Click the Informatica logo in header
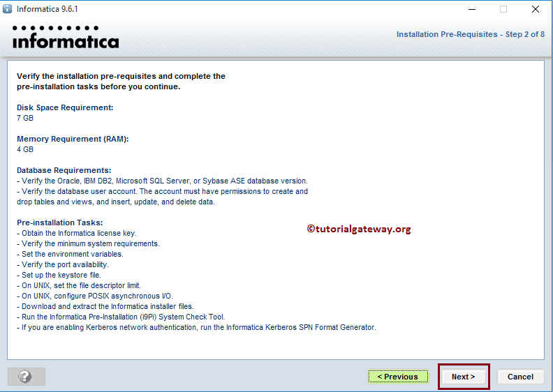This screenshot has width=553, height=392. 66,37
